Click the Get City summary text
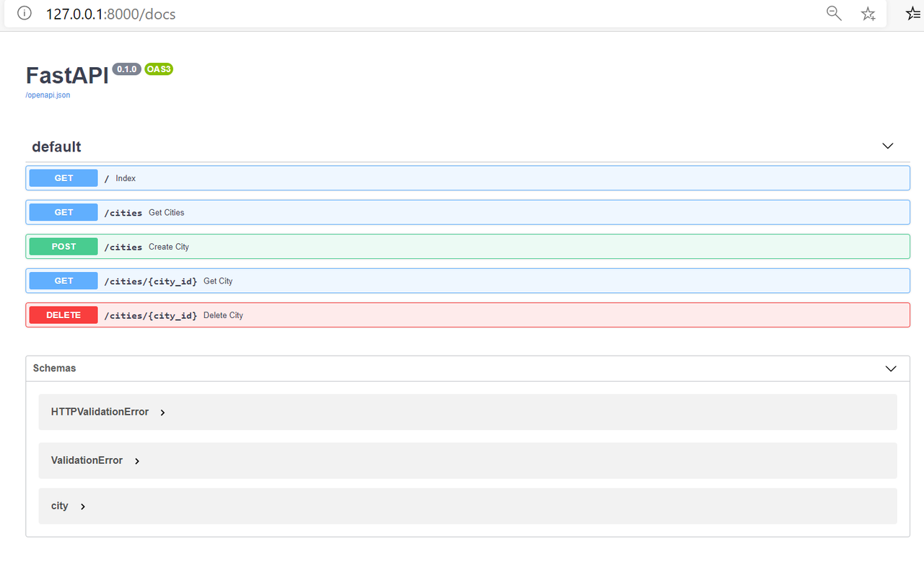Image resolution: width=924 pixels, height=572 pixels. (x=218, y=281)
